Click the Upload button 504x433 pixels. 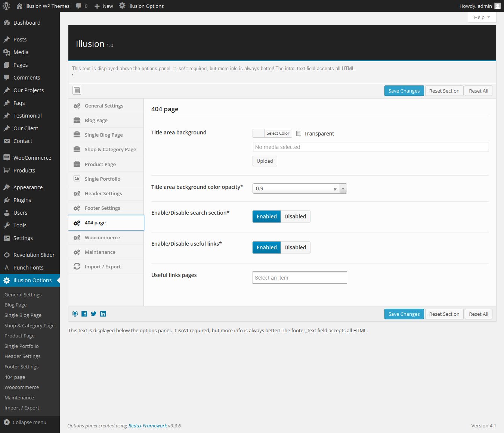click(265, 161)
